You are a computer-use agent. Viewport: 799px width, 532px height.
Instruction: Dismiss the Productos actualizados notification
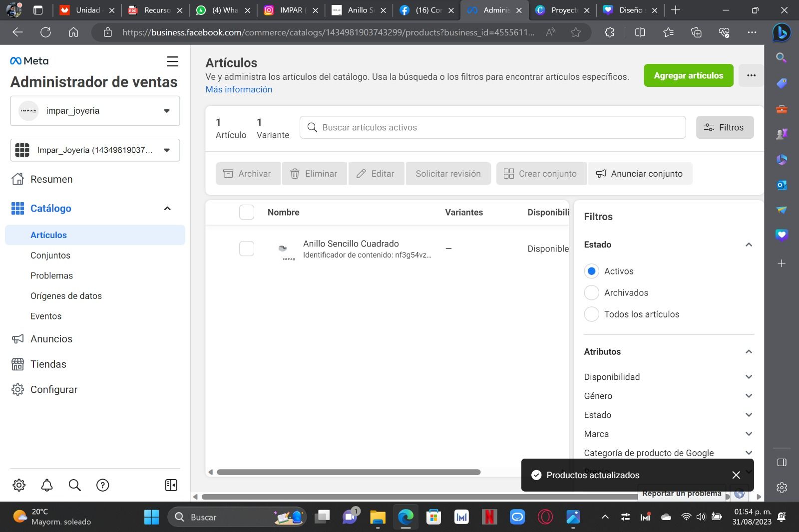pyautogui.click(x=736, y=475)
